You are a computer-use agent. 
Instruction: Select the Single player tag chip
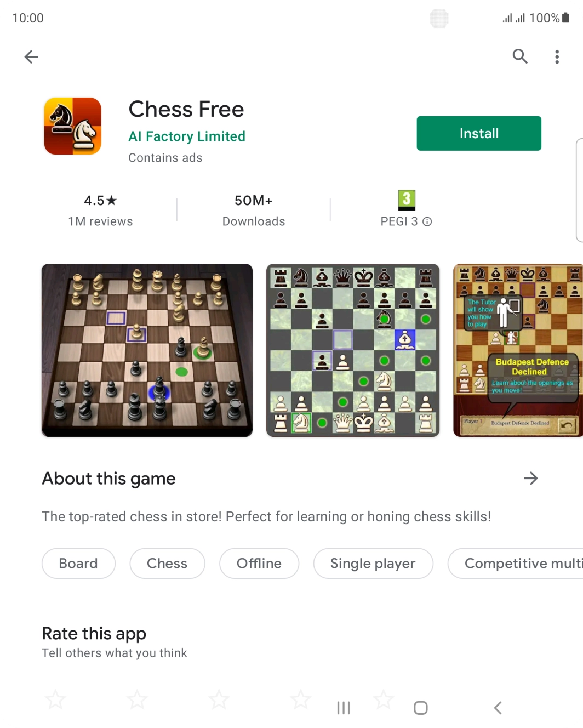(x=373, y=564)
